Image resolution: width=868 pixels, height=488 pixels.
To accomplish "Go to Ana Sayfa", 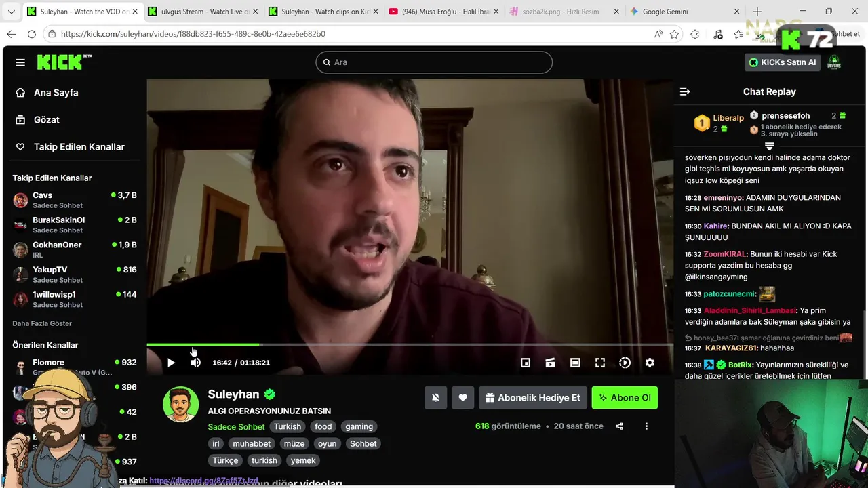I will 56,93.
